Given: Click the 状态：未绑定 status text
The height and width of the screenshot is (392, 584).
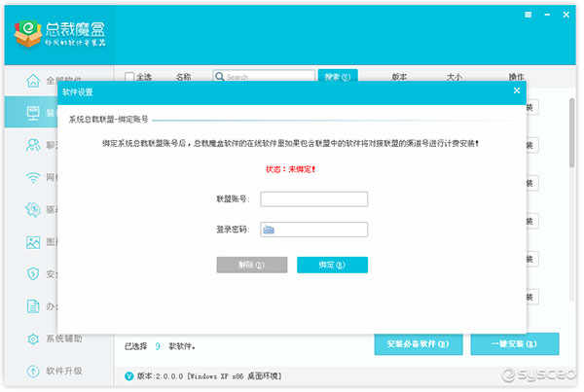Looking at the screenshot, I should click(291, 169).
